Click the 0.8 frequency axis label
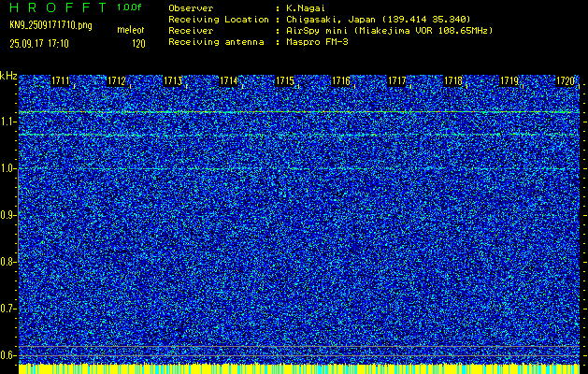588x374 pixels. click(x=7, y=262)
